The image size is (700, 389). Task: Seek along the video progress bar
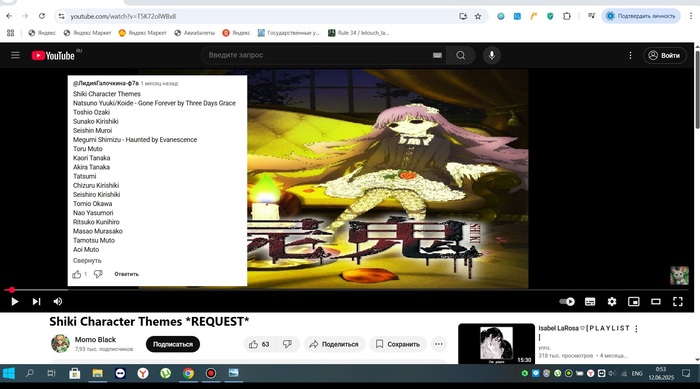346,290
